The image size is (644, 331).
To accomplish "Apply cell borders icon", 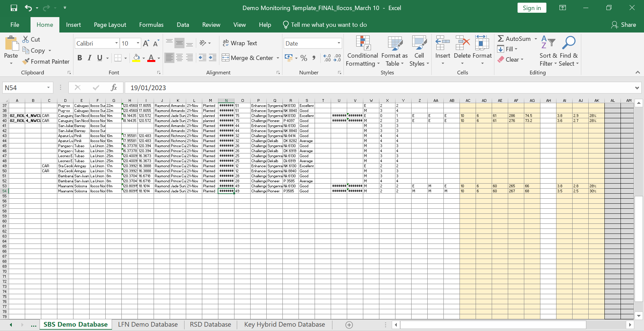I will click(x=118, y=58).
